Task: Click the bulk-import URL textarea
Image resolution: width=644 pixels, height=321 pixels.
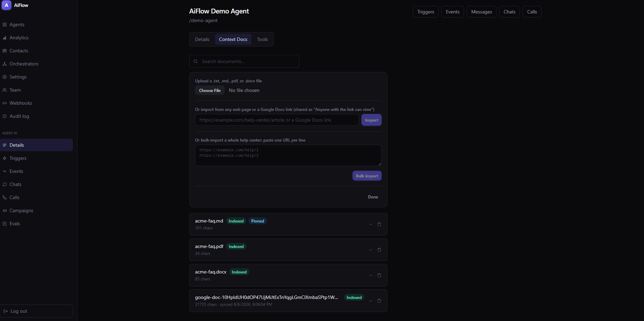Action: 288,155
